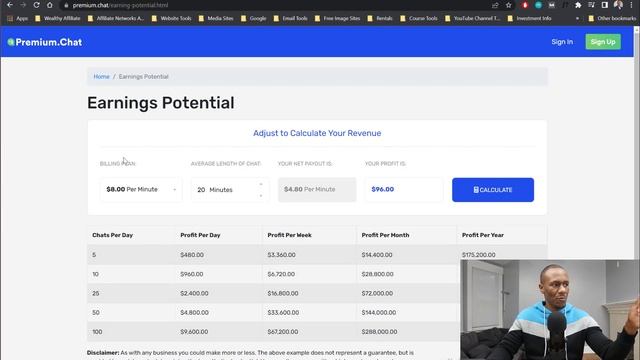Click the Profit Per Year column header
Image resolution: width=640 pixels, height=360 pixels.
[482, 235]
